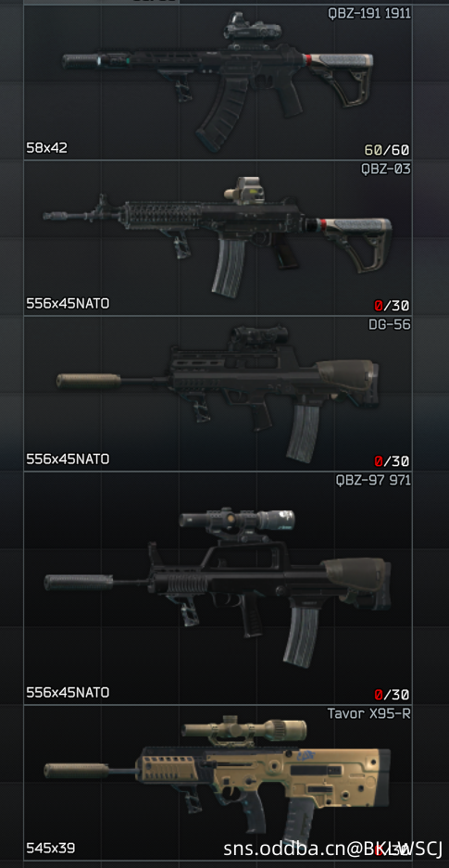Select the QBZ-191 1911 rifle image
The image size is (449, 868).
tap(218, 83)
